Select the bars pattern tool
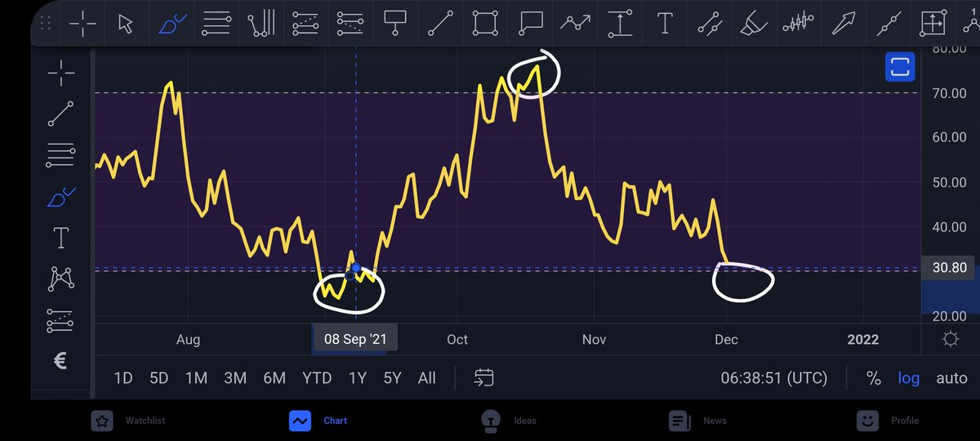980x441 pixels. click(799, 22)
